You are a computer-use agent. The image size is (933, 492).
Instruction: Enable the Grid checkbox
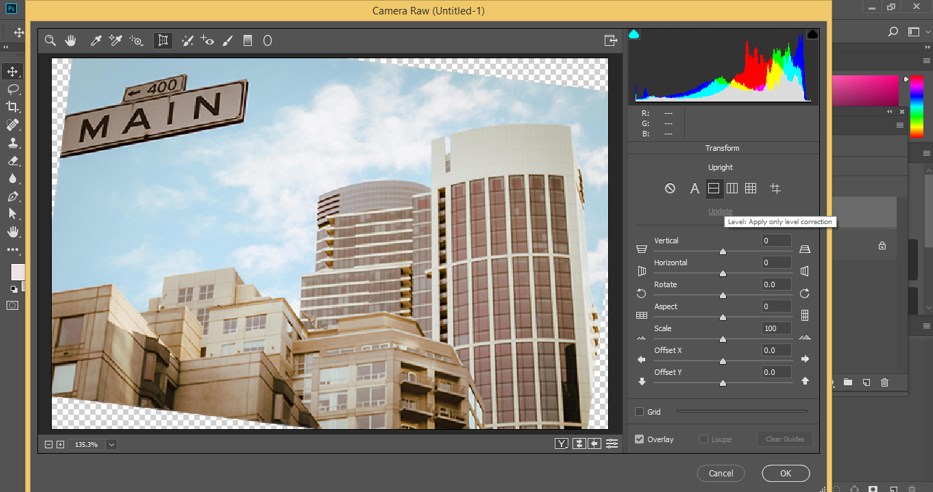(x=640, y=411)
